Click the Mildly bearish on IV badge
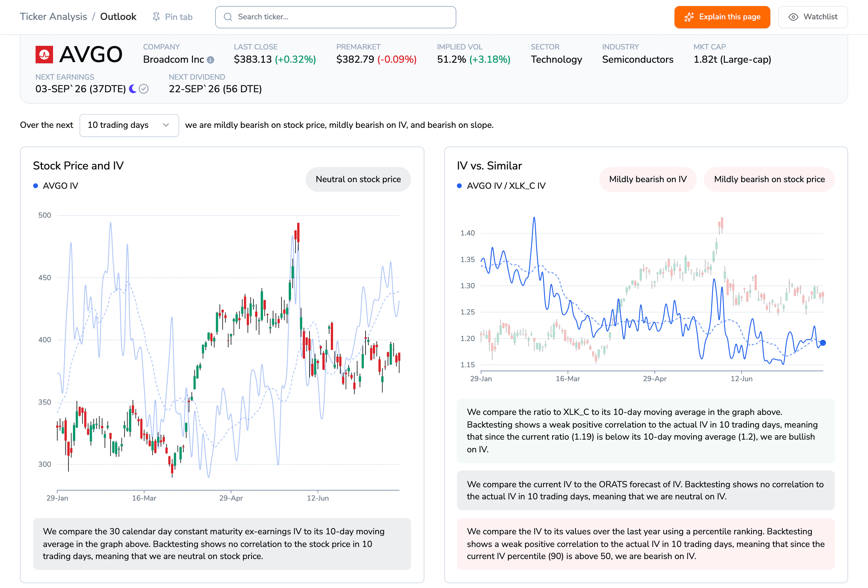 (648, 179)
